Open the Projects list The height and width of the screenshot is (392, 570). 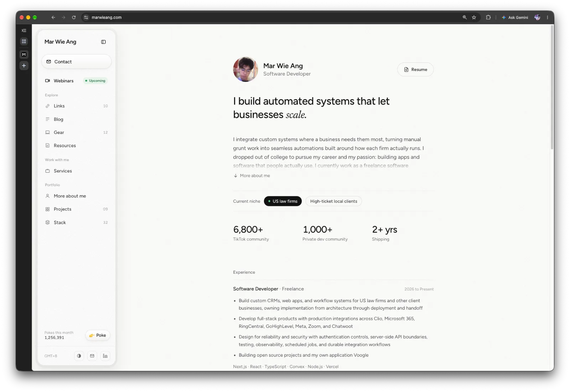coord(77,209)
